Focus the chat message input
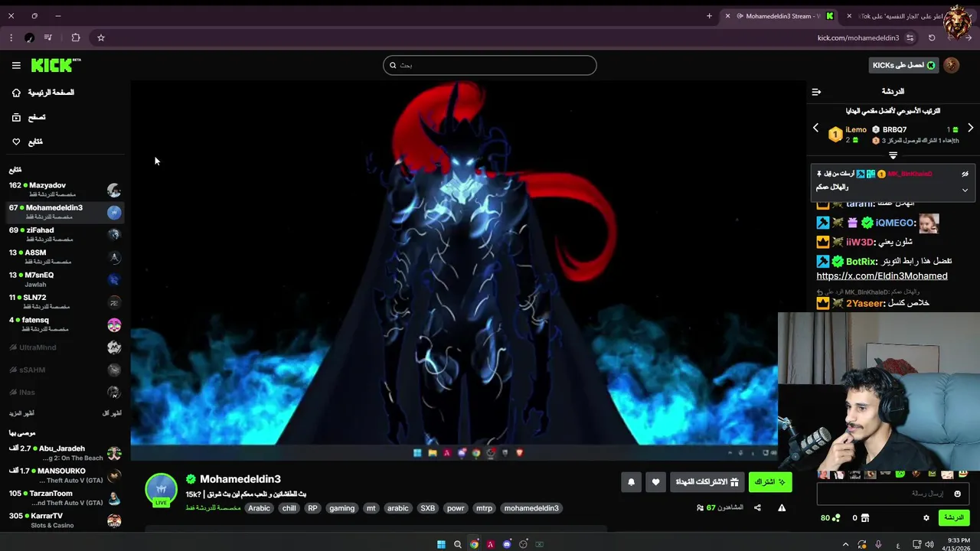The width and height of the screenshot is (980, 551). [893, 494]
